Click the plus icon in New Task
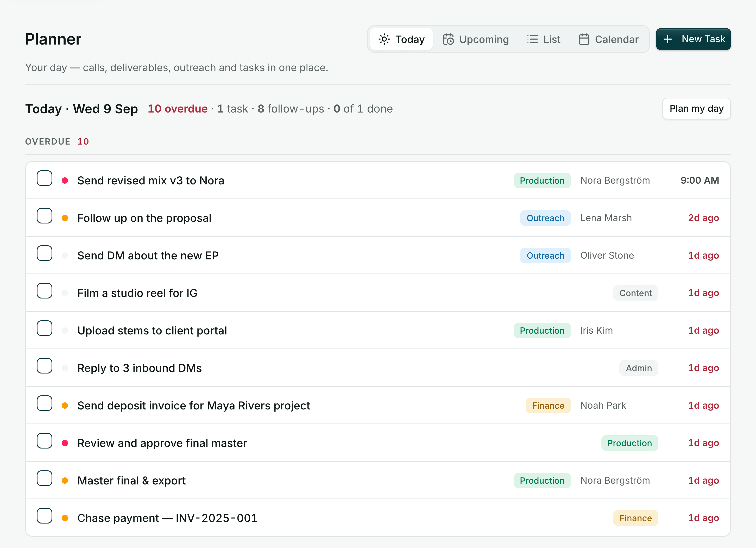The image size is (756, 548). 668,39
